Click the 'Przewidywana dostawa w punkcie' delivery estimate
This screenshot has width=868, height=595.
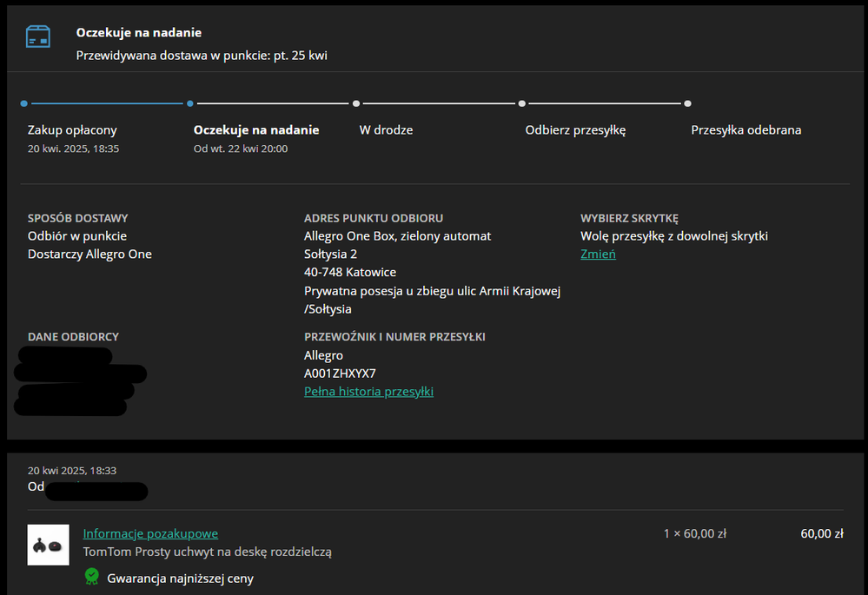pos(202,56)
